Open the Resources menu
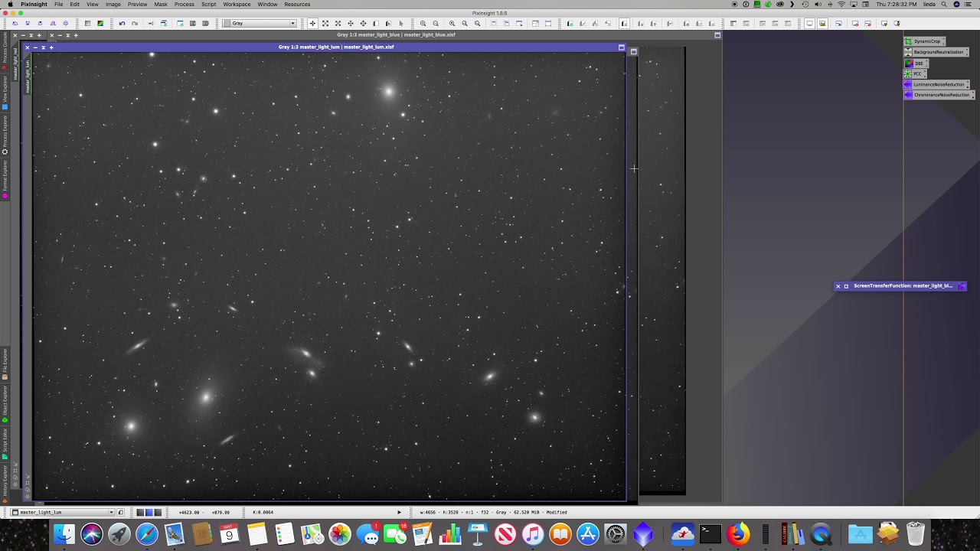This screenshot has width=980, height=551. point(297,4)
